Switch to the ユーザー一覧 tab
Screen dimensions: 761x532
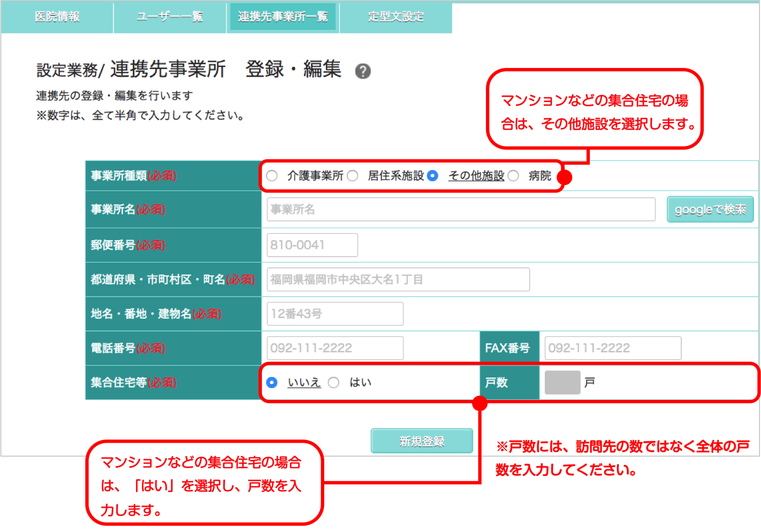point(170,17)
